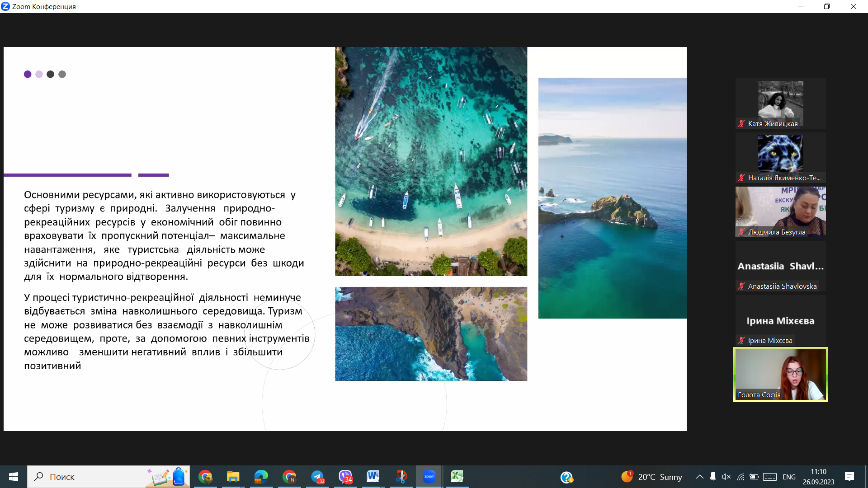Open Microsoft Edge from the taskbar

261,477
